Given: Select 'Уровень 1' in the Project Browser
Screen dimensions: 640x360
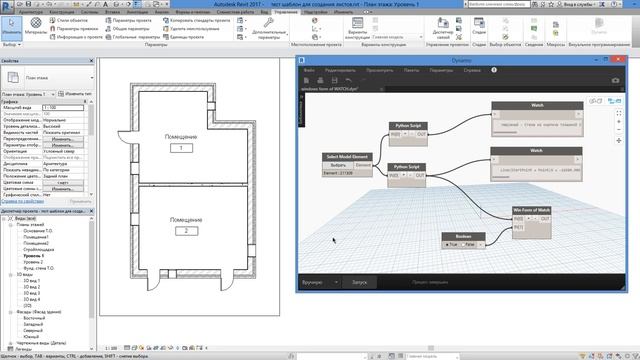Looking at the screenshot, I should point(33,256).
